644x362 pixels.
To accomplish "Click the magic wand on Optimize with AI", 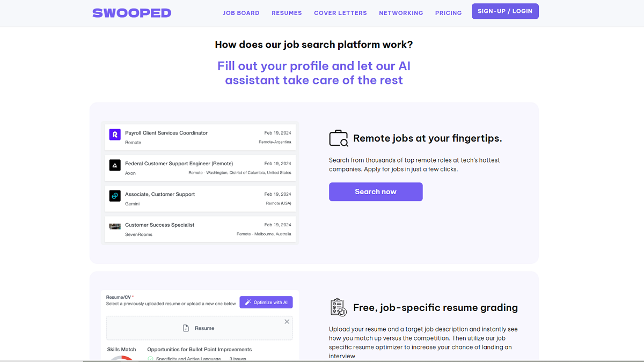I will [247, 302].
